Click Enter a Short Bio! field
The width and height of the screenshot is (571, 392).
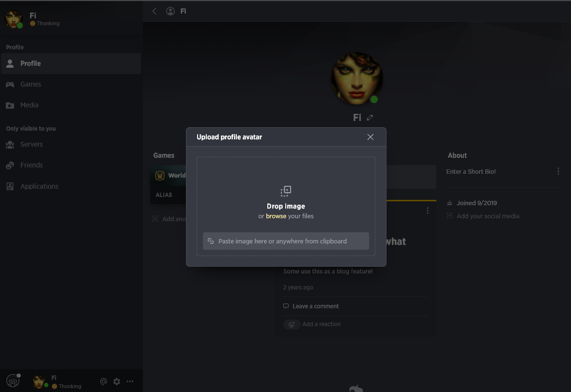[x=471, y=171]
